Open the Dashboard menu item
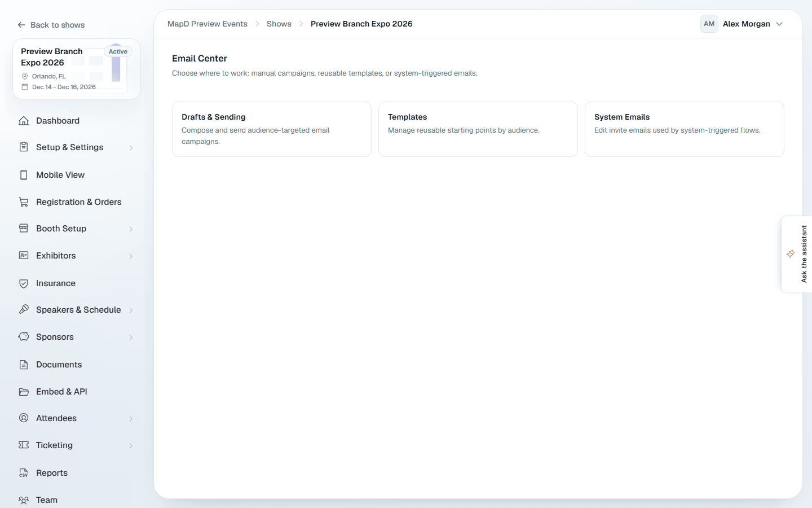The image size is (812, 508). pyautogui.click(x=77, y=121)
